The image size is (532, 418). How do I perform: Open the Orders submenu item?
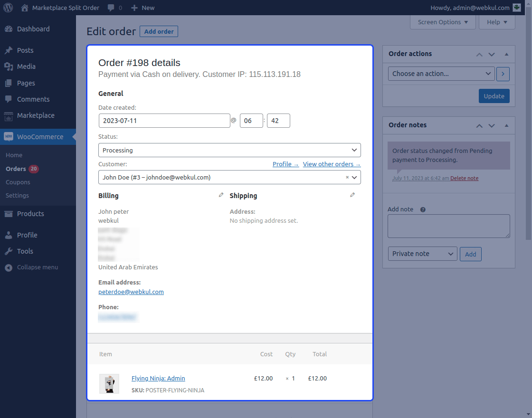(16, 169)
